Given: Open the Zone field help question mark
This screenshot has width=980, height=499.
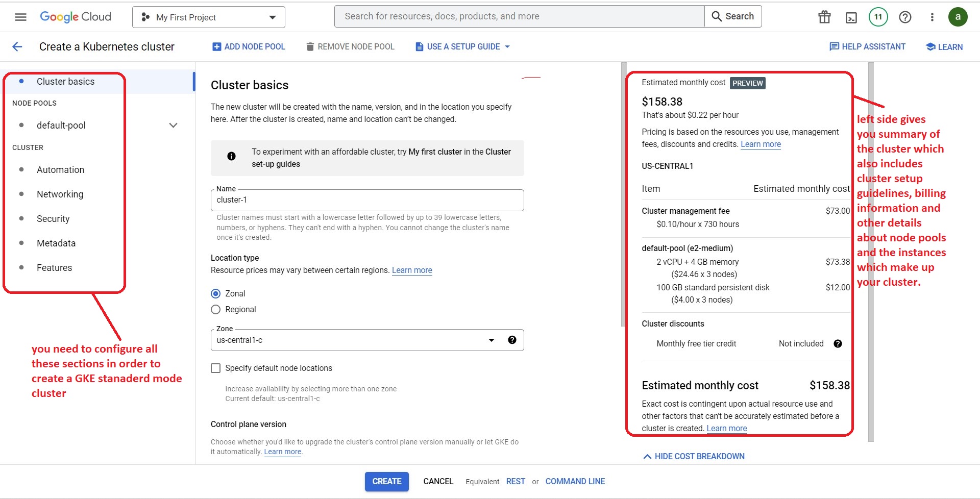Looking at the screenshot, I should tap(512, 340).
